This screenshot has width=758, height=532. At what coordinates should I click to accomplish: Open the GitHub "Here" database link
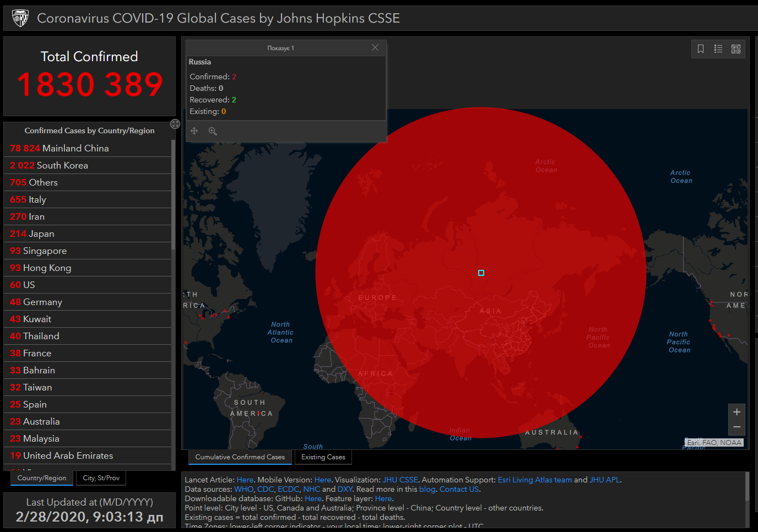(313, 498)
